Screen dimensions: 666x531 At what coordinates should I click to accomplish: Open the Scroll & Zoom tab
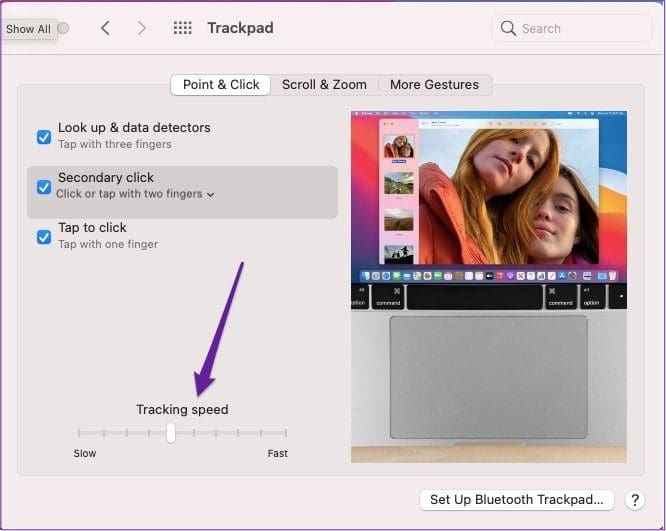(324, 85)
